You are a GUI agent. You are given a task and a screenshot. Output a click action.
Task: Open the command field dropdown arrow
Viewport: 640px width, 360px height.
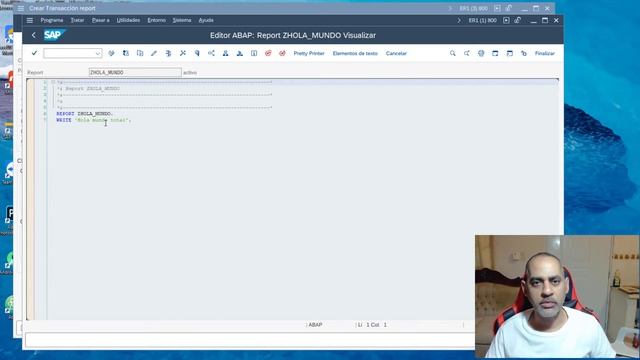(98, 53)
